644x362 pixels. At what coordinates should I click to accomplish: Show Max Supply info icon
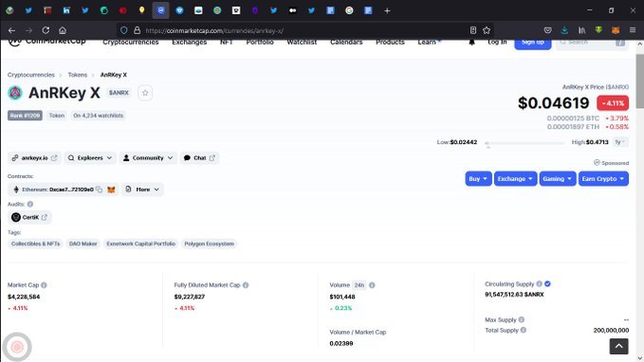(522, 319)
